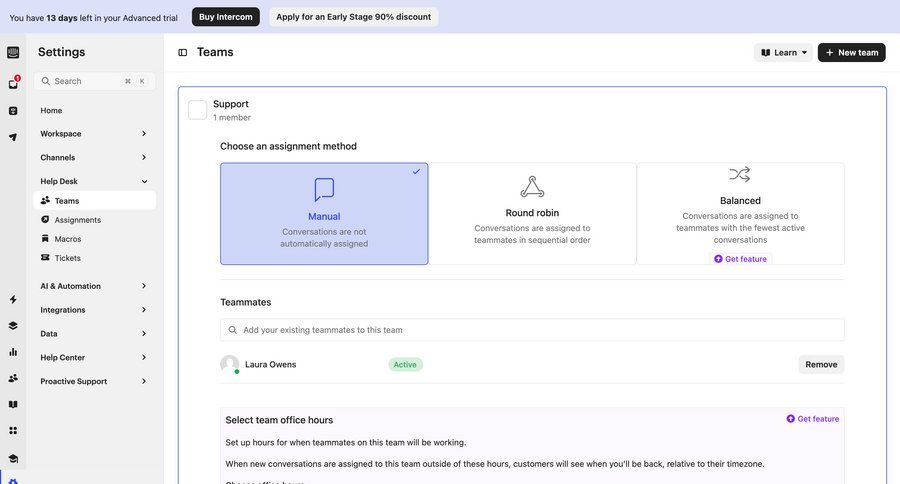
Task: Expand the Integrations section
Action: 94,310
